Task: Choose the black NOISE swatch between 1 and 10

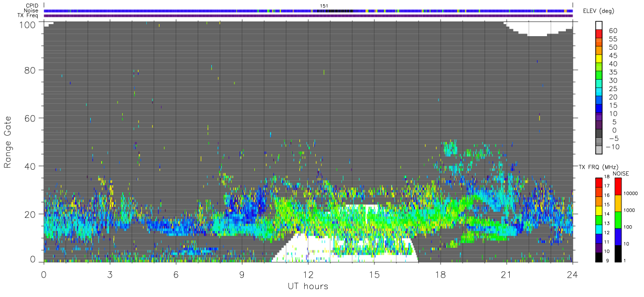Action: (x=618, y=254)
